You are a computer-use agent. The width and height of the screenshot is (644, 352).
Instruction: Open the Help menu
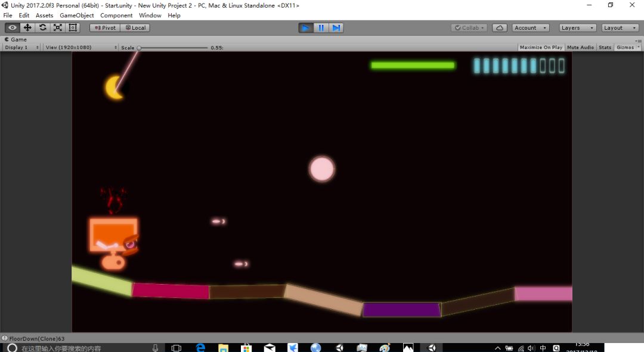point(174,15)
